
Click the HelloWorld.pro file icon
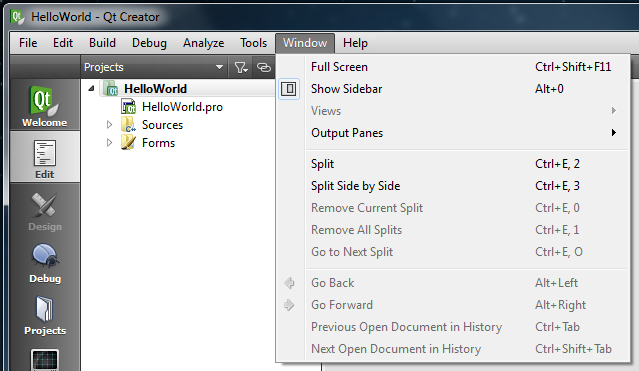[128, 107]
